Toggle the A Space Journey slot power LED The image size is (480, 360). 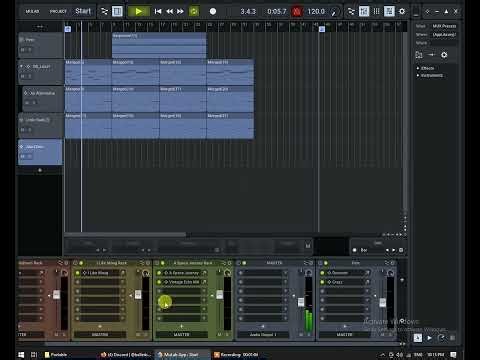click(159, 273)
